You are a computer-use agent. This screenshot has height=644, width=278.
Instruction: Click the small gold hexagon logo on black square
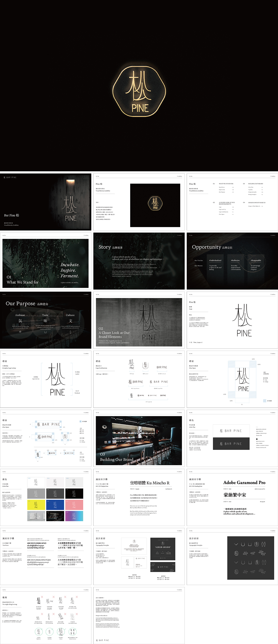click(x=155, y=203)
